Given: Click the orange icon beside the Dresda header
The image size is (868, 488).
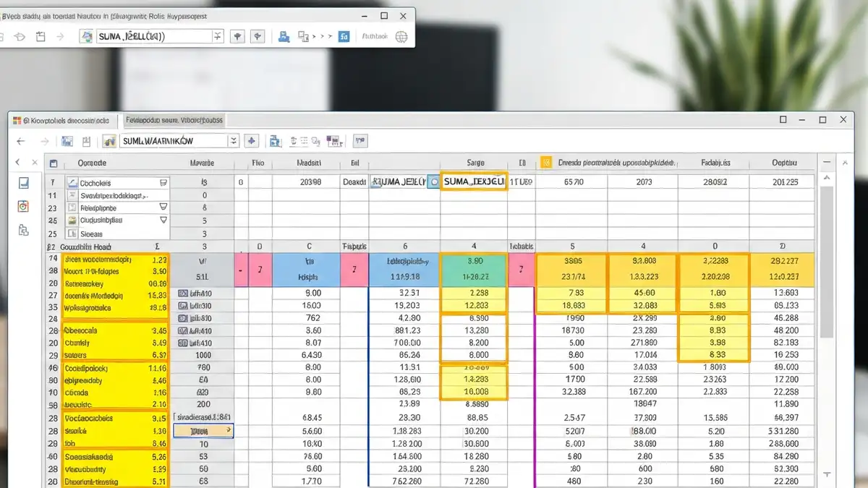Looking at the screenshot, I should [546, 163].
